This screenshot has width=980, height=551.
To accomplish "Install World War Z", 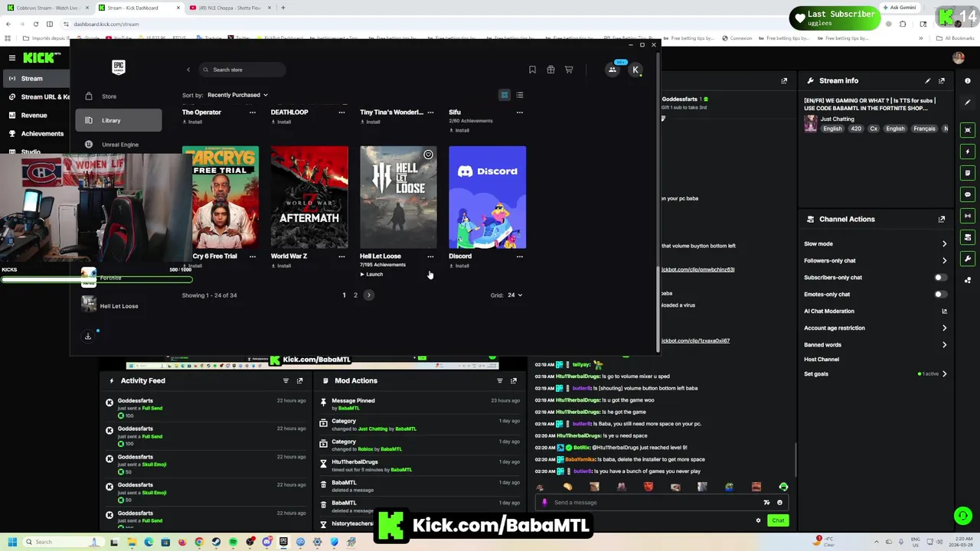I will click(281, 266).
